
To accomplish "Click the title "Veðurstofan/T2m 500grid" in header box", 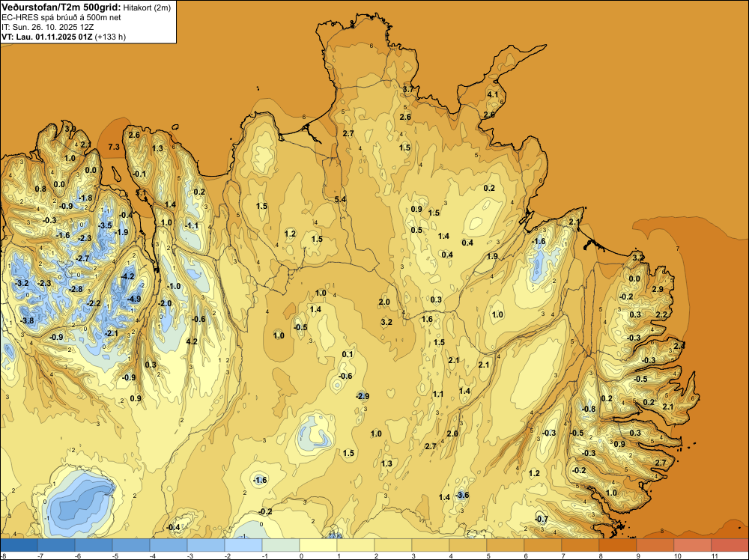I will tap(61, 7).
